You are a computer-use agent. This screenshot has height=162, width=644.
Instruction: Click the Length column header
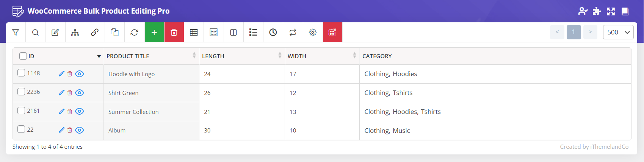(x=213, y=56)
